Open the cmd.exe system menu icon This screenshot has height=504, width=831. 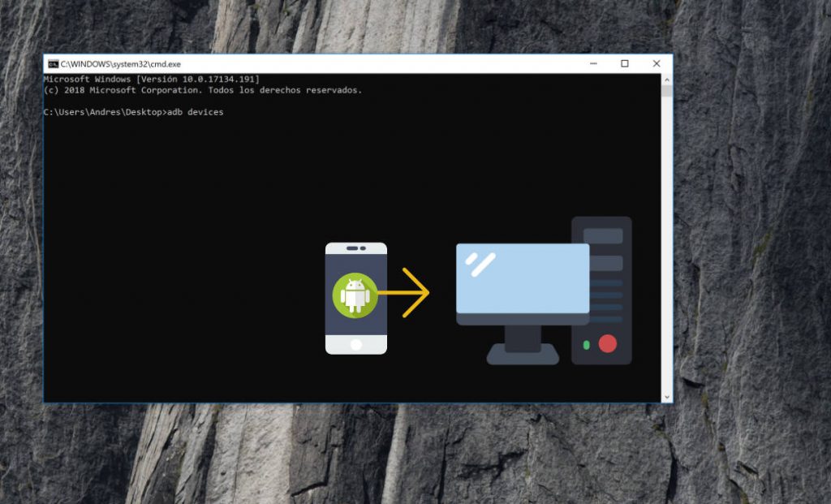click(53, 64)
